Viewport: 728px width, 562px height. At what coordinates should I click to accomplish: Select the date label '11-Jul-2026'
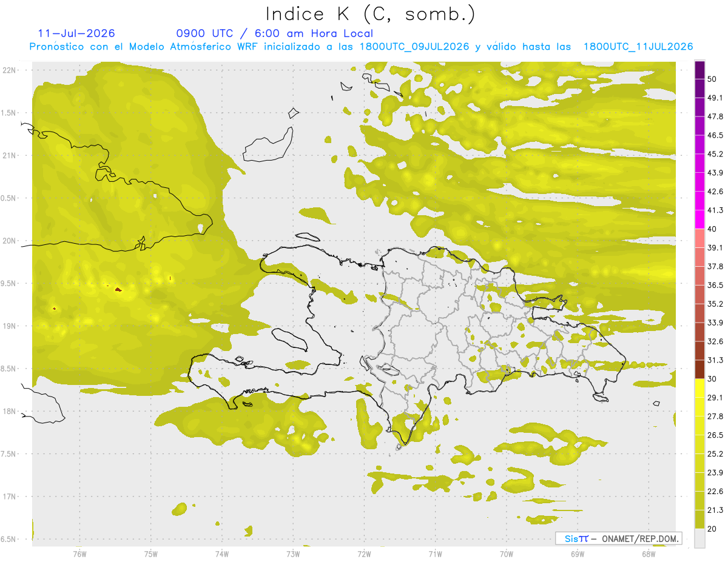tap(76, 33)
